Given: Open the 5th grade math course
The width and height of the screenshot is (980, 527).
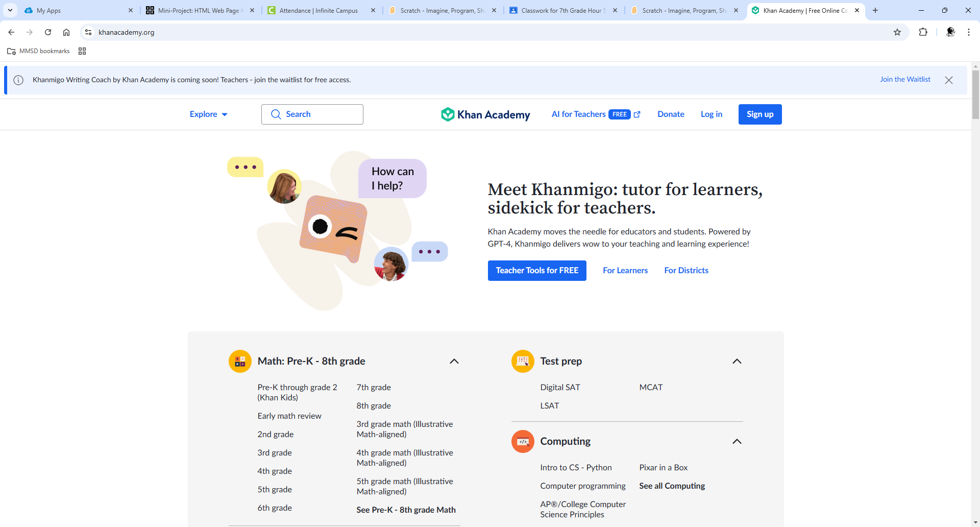Looking at the screenshot, I should point(275,490).
